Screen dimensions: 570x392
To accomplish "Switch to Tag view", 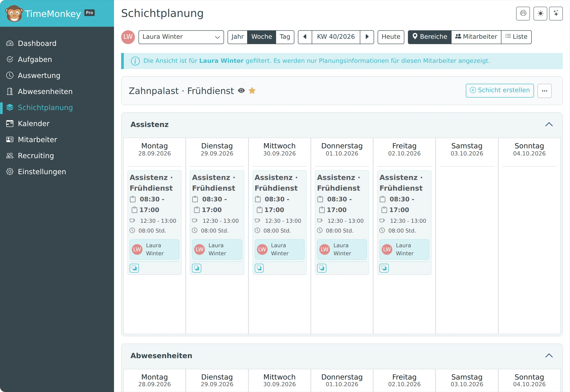I will pos(285,37).
